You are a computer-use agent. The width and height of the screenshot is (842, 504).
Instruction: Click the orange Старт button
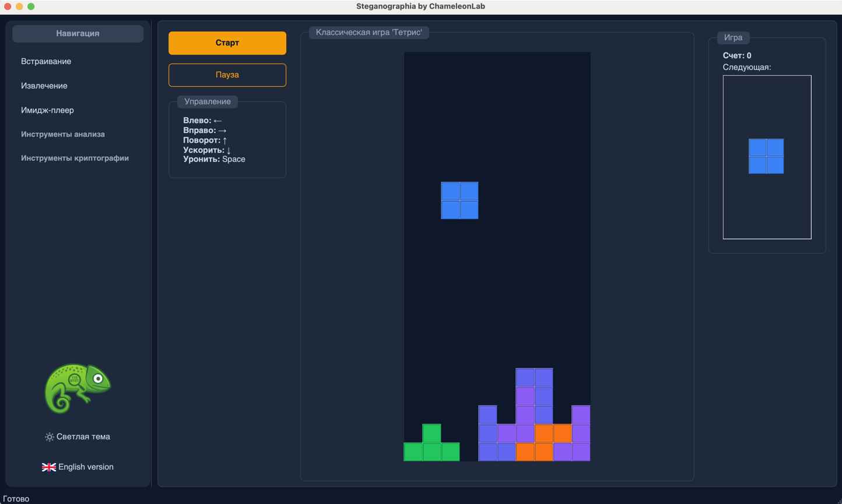coord(227,43)
